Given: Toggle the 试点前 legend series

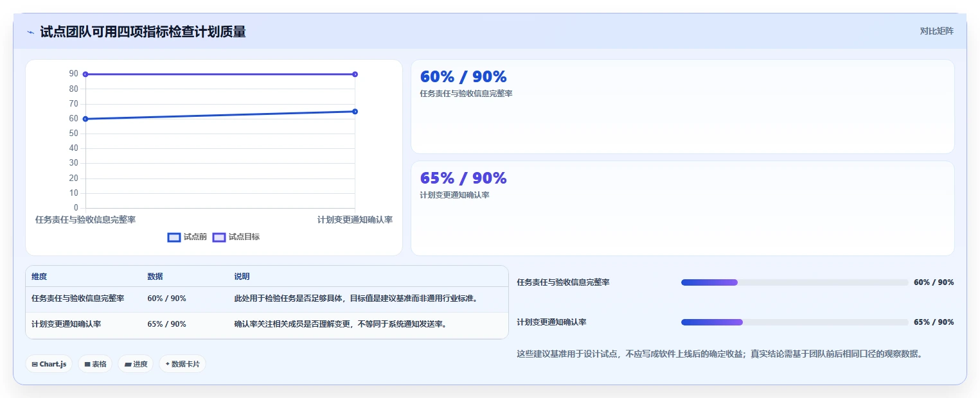Looking at the screenshot, I should tap(187, 237).
